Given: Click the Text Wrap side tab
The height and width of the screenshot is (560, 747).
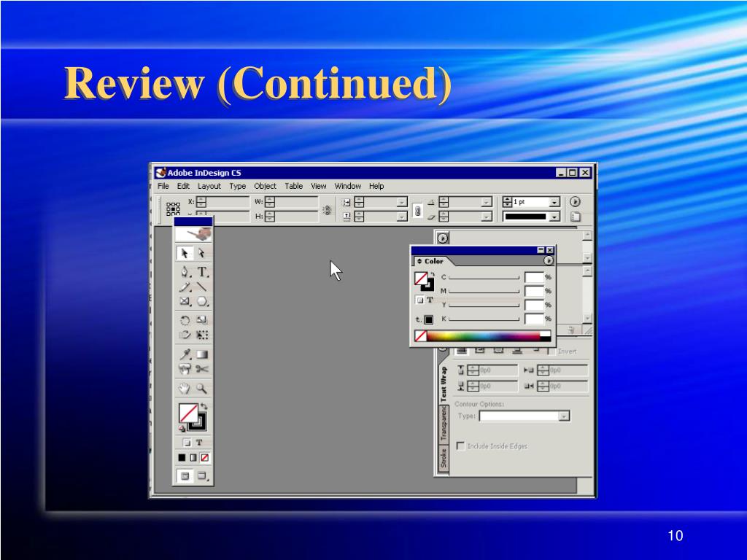Looking at the screenshot, I should (444, 384).
